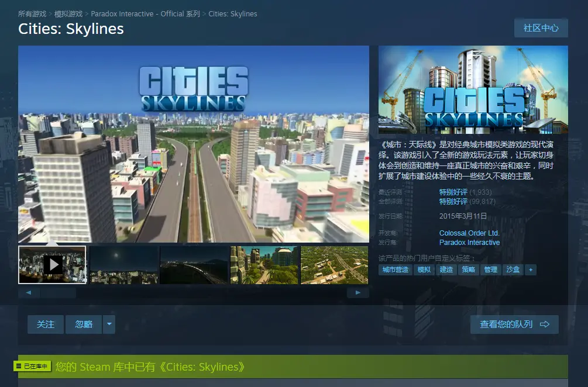Select the night highway screenshot thumbnail

coord(194,265)
